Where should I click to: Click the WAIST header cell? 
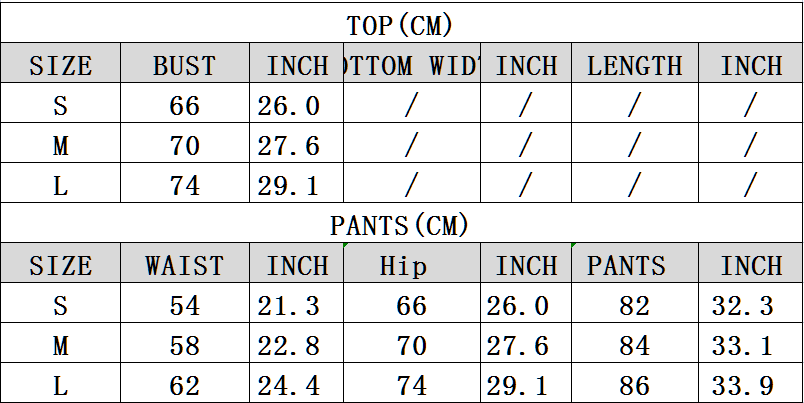[x=185, y=263]
